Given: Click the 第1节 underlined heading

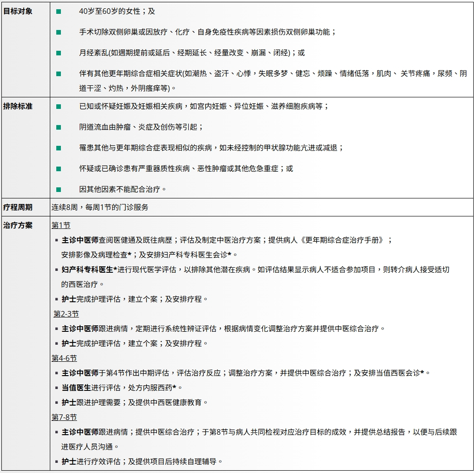Looking at the screenshot, I should point(61,225).
